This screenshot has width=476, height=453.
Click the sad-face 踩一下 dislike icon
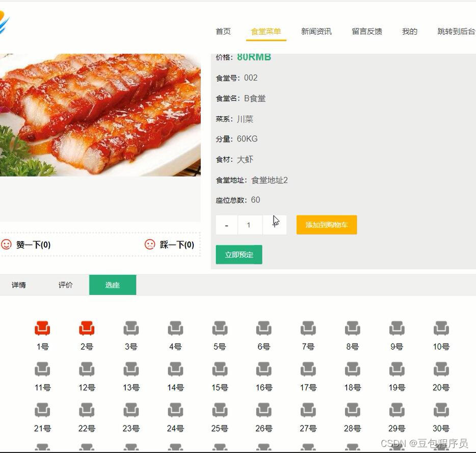pos(150,244)
